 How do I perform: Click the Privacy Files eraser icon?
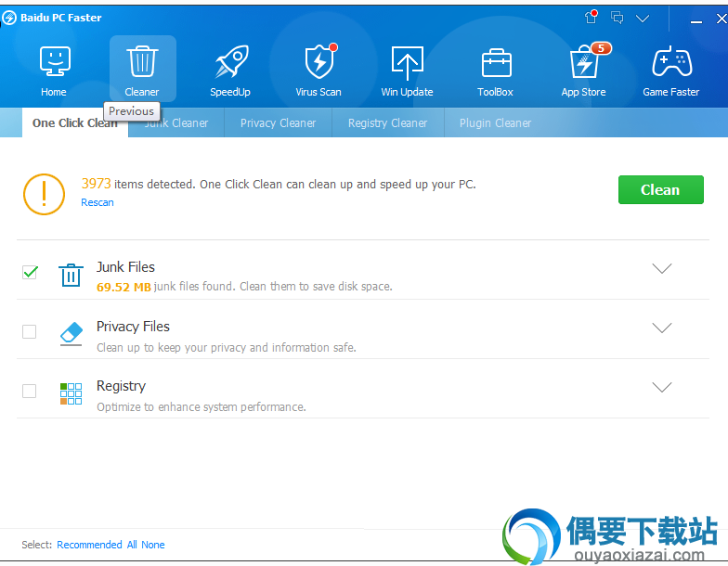pos(71,334)
